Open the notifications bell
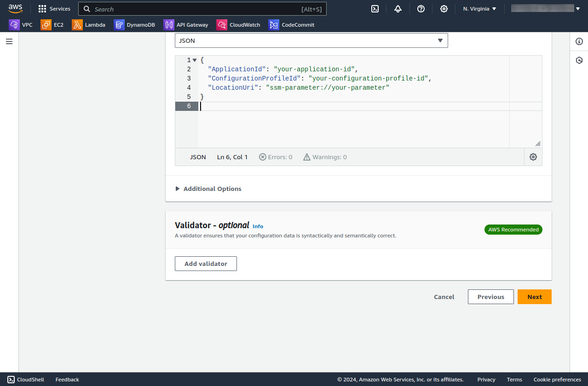The width and height of the screenshot is (588, 386). tap(398, 9)
